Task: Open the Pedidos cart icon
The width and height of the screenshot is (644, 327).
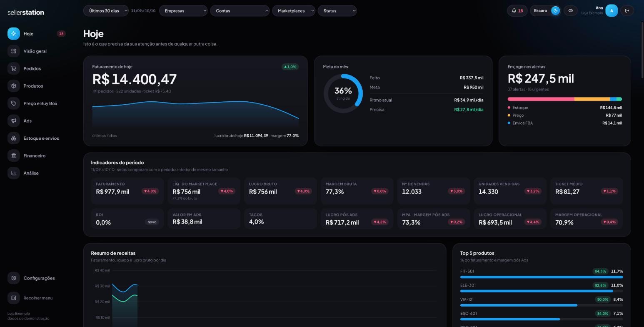Action: tap(14, 69)
